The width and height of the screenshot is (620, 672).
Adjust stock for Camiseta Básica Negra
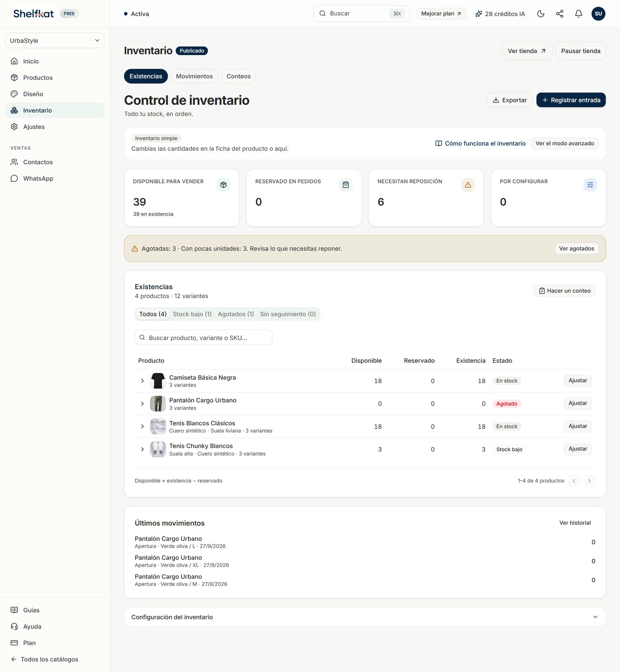(577, 380)
